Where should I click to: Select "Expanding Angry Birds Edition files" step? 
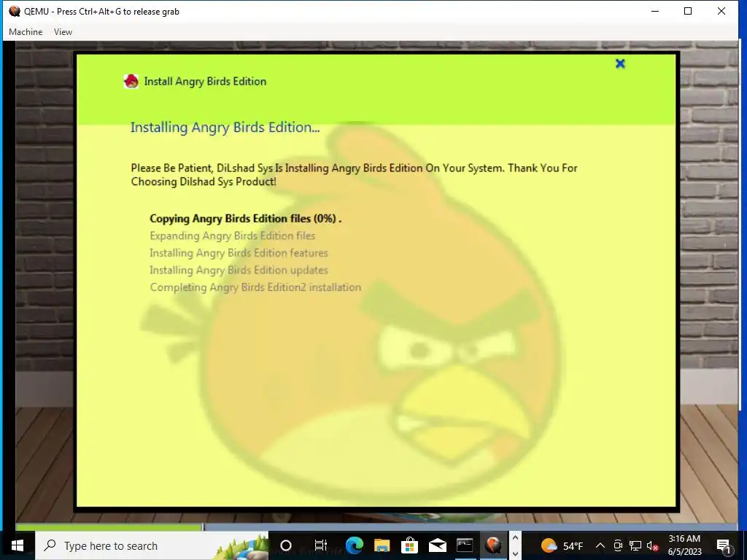(233, 236)
